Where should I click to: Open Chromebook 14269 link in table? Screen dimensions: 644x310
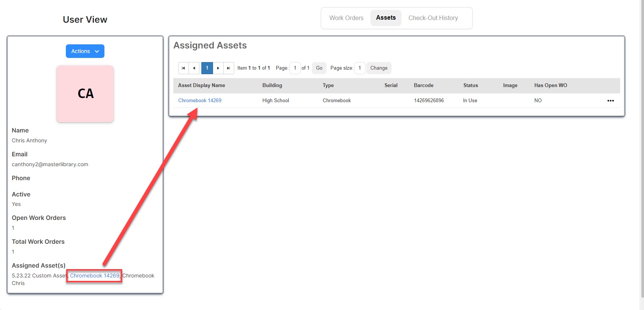pos(200,100)
